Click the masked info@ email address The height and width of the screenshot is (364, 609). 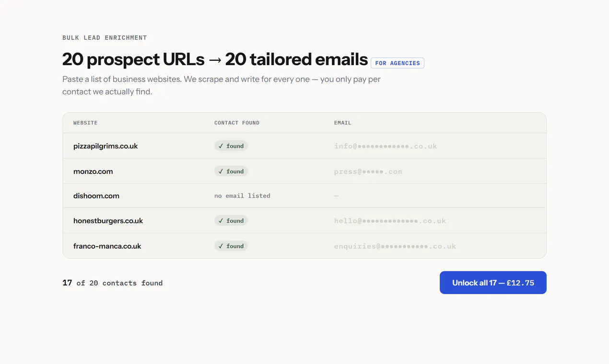[386, 146]
